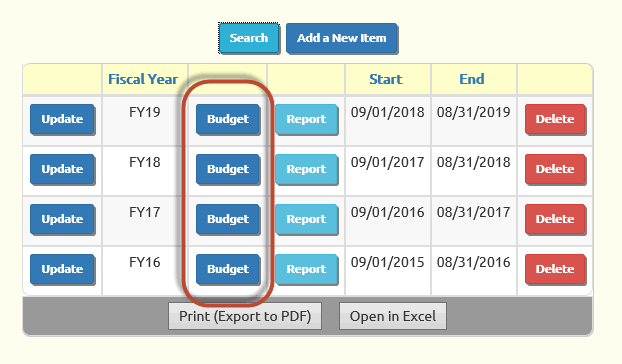622x364 pixels.
Task: Delete the FY16 entry
Action: (555, 269)
